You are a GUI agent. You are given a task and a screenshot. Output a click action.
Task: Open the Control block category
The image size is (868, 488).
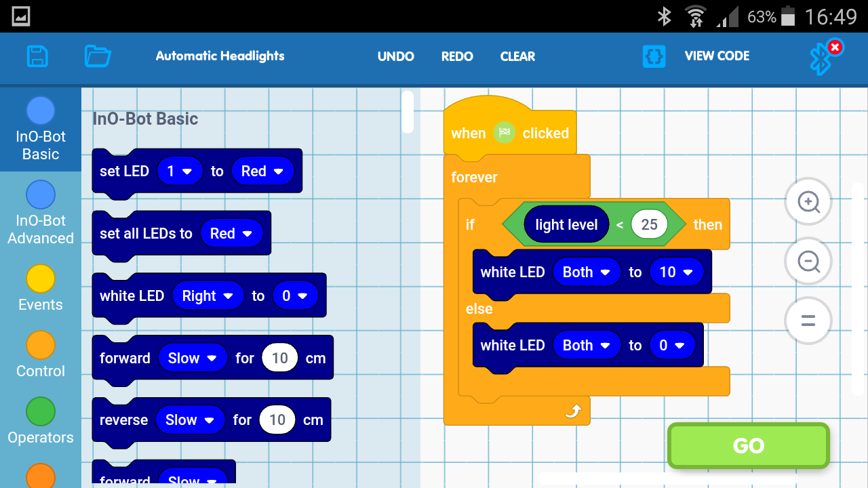pos(41,354)
